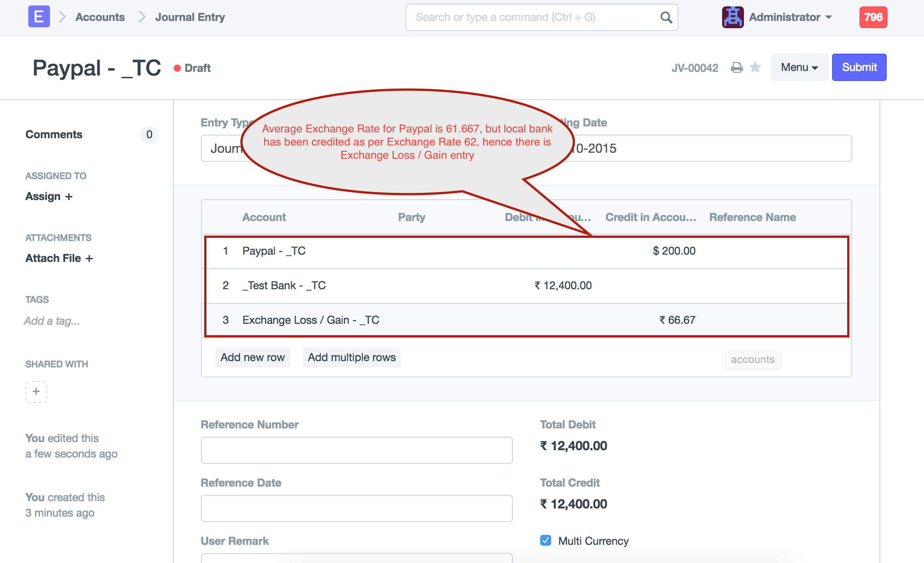The image size is (924, 563).
Task: Focus the Reference Number input field
Action: point(357,450)
